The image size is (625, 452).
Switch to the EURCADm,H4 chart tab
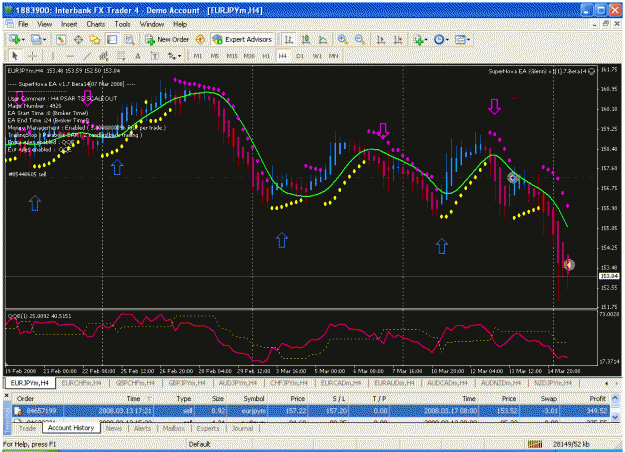click(341, 383)
